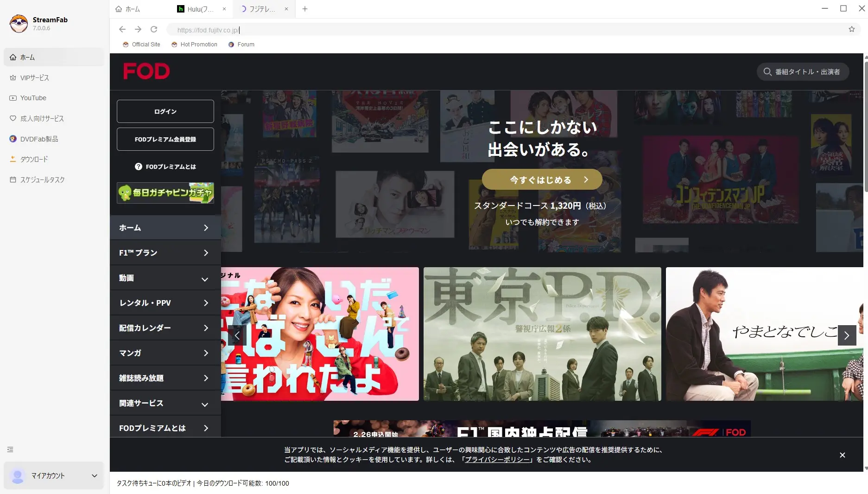The image size is (868, 494).
Task: Open a new tab with plus button
Action: coord(305,9)
